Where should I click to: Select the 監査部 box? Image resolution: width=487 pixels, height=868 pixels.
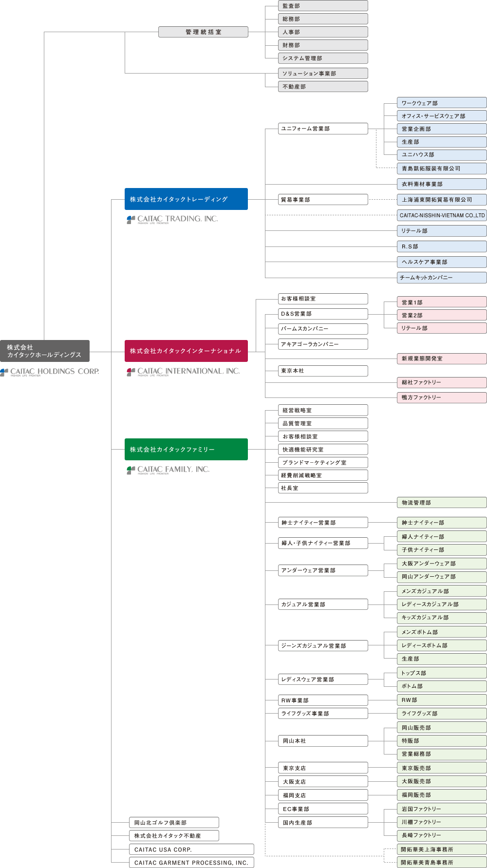[323, 6]
